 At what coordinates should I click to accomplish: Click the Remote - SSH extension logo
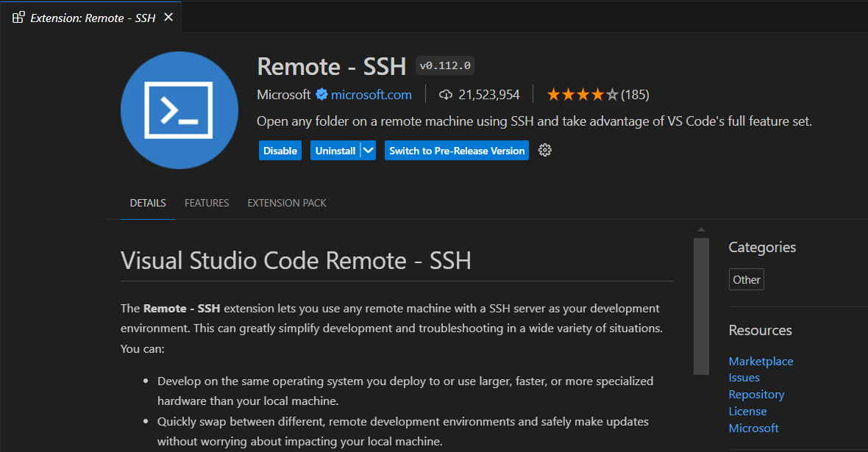[x=179, y=110]
